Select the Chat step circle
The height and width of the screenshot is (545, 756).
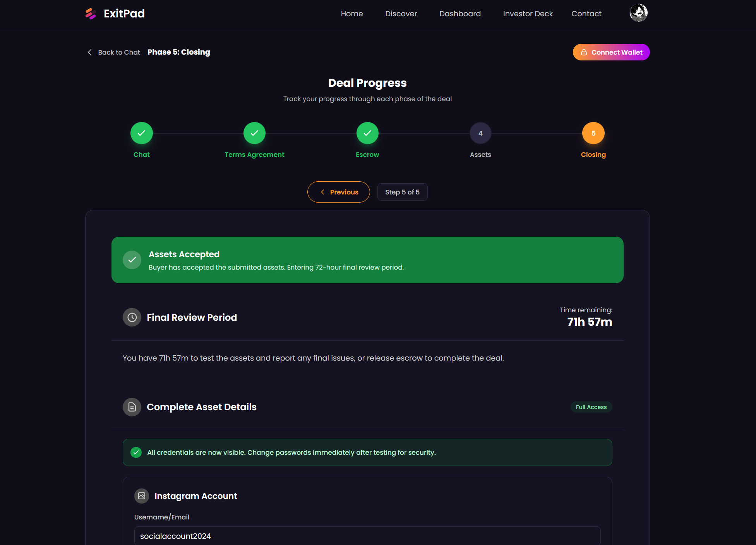142,133
